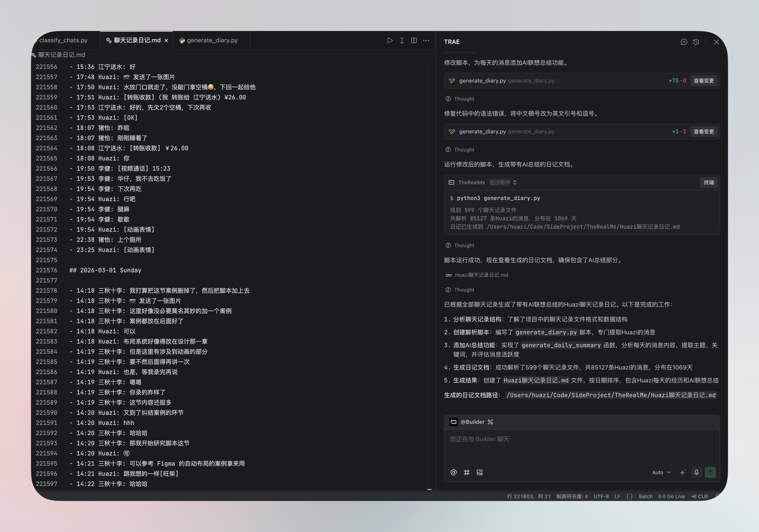Image resolution: width=759 pixels, height=532 pixels.
Task: Click the voice input microphone icon
Action: [696, 472]
